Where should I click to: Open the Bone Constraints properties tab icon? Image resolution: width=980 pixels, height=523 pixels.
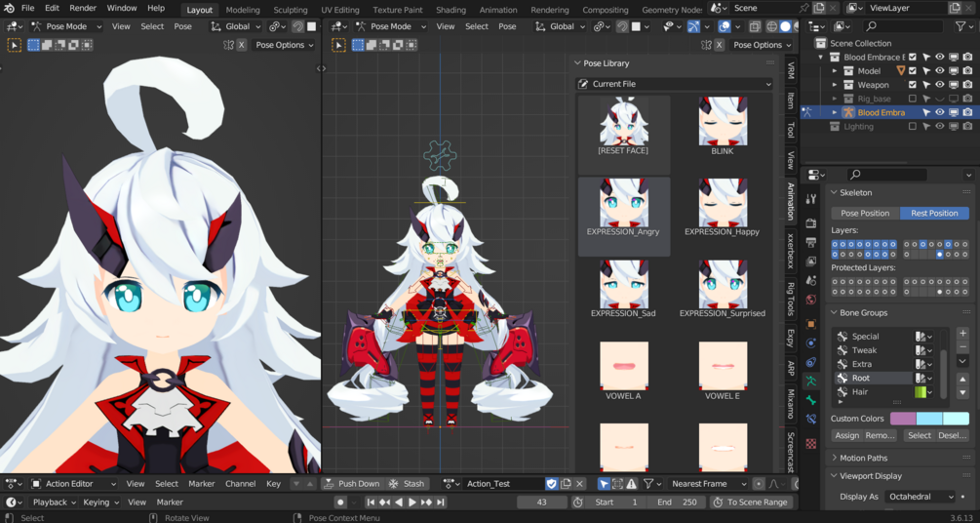pos(811,420)
